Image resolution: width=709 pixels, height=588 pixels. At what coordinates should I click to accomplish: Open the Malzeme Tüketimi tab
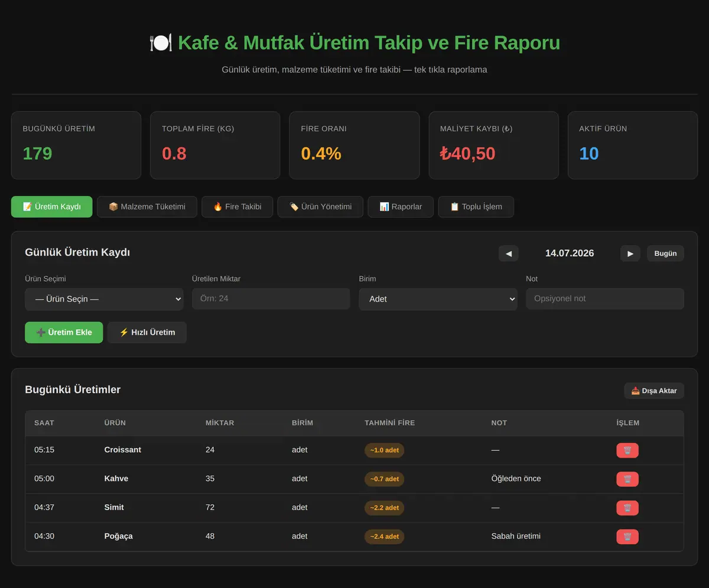click(147, 207)
